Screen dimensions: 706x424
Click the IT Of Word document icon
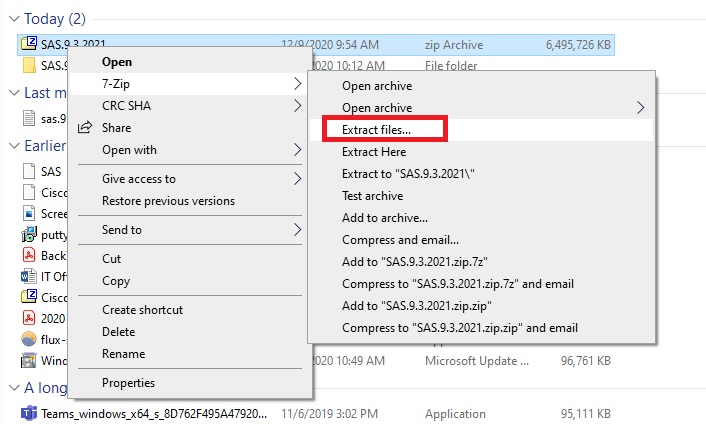[29, 276]
